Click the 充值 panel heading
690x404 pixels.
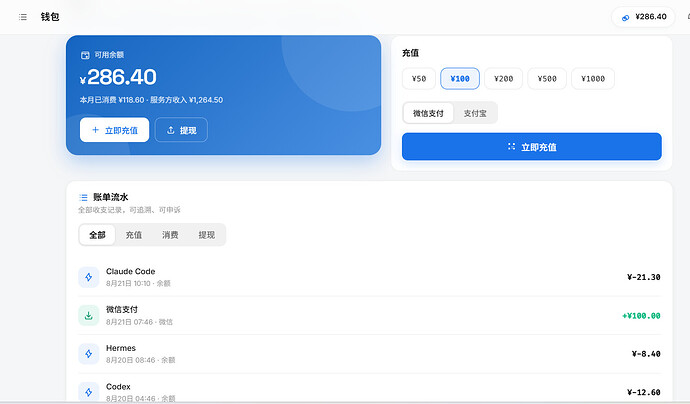click(x=410, y=53)
